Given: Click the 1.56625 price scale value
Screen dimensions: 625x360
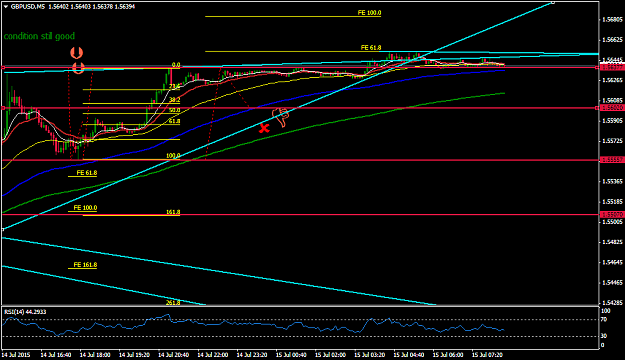Looking at the screenshot, I should coord(613,39).
